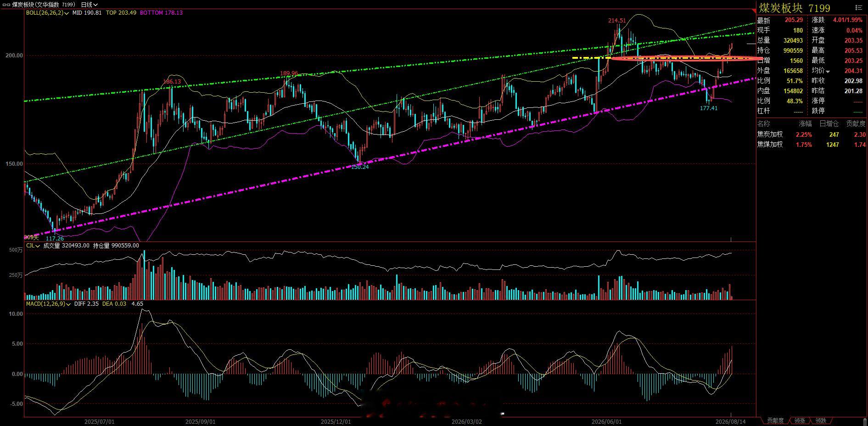Click the 200.00 price axis label
Screen dimensions: 868x426
[14, 56]
